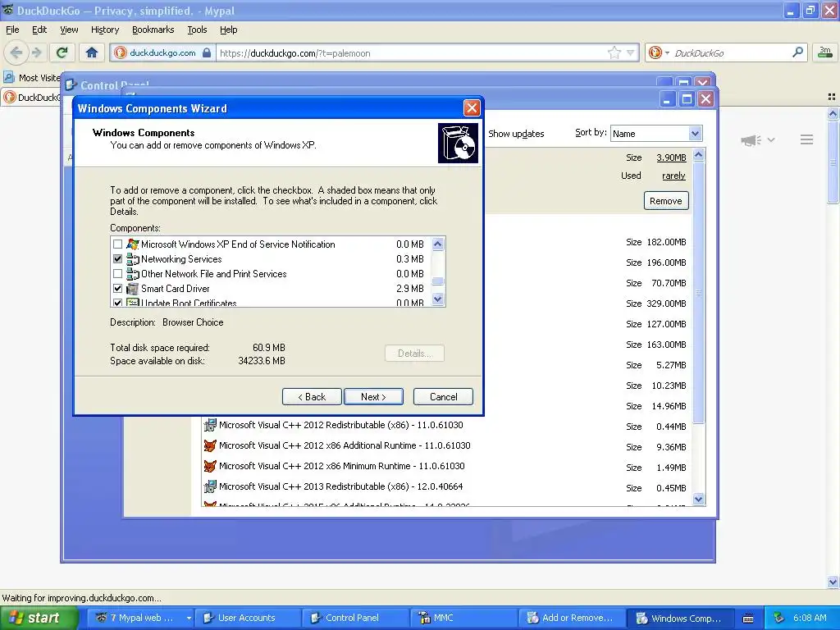This screenshot has height=630, width=840.
Task: Click the Networking Services component icon
Action: (132, 259)
